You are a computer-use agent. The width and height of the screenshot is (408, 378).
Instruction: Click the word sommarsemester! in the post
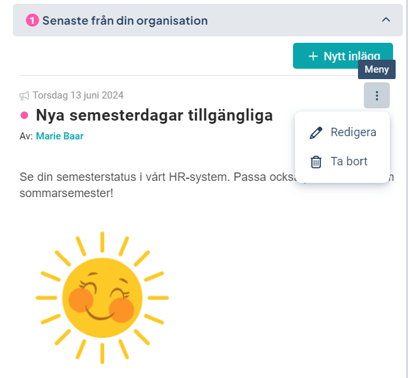[66, 193]
